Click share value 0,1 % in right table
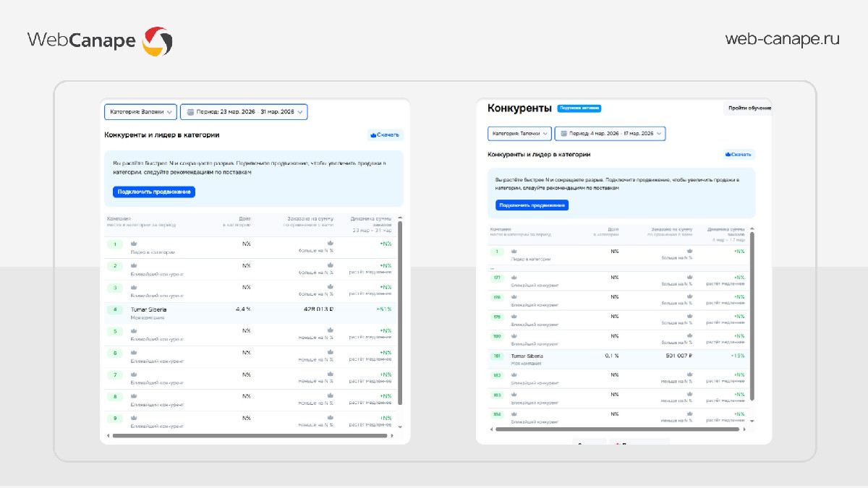The height and width of the screenshot is (488, 868). (612, 356)
